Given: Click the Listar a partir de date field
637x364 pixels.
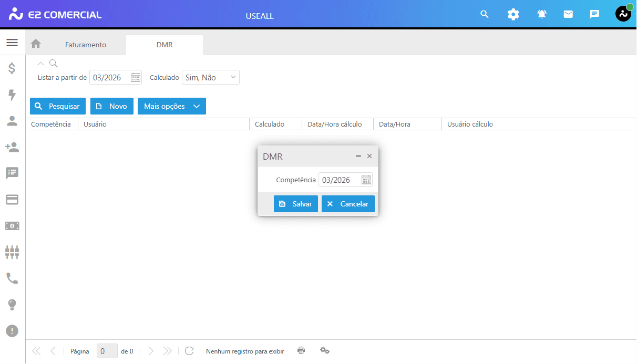Looking at the screenshot, I should 109,78.
